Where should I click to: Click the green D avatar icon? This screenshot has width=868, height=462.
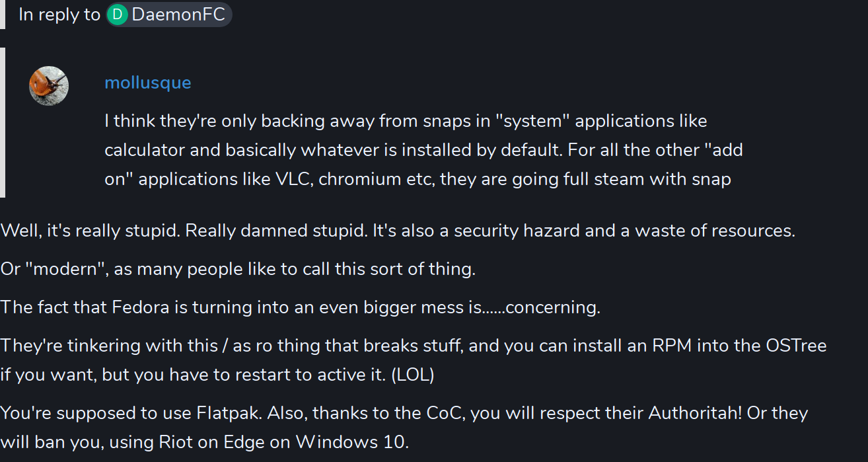click(x=117, y=15)
